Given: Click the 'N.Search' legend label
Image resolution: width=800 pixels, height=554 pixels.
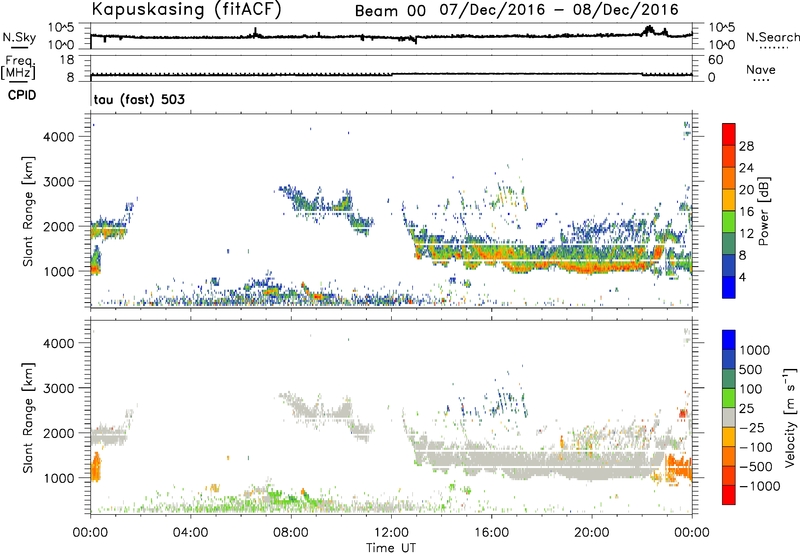Looking at the screenshot, I should (773, 37).
